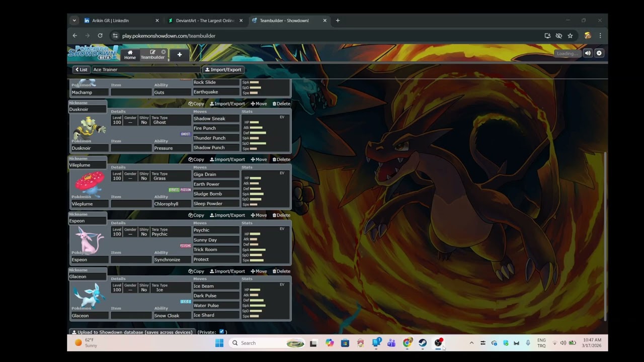Image resolution: width=644 pixels, height=362 pixels.
Task: Click the plus button to add room
Action: [179, 54]
